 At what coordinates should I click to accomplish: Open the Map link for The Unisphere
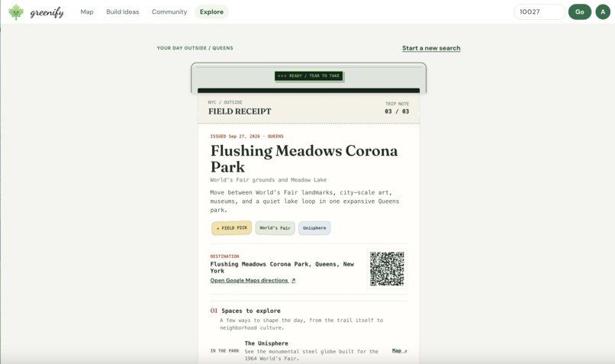399,351
